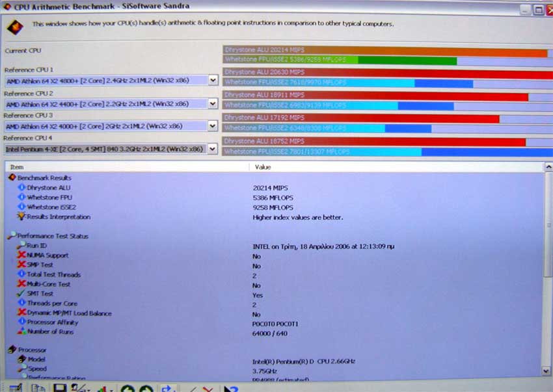The width and height of the screenshot is (553, 392).
Task: Click the Copy icon in bottom toolbar
Action: tap(38, 388)
